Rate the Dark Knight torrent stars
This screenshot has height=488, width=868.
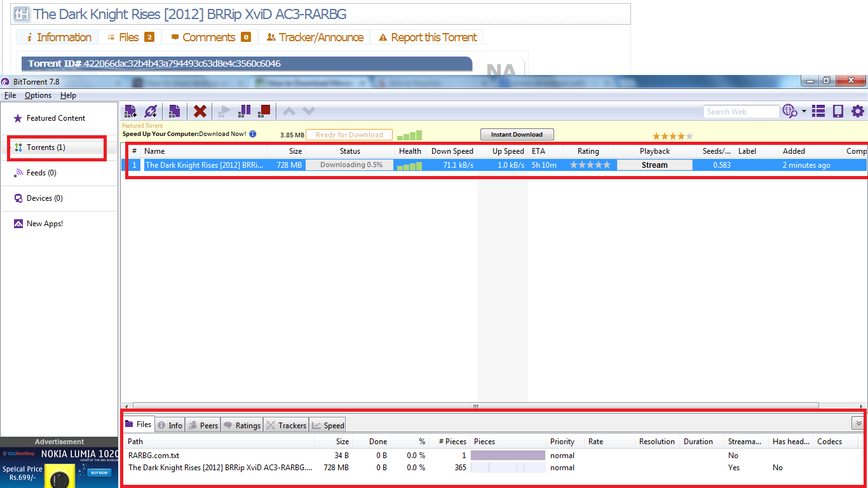tap(590, 165)
